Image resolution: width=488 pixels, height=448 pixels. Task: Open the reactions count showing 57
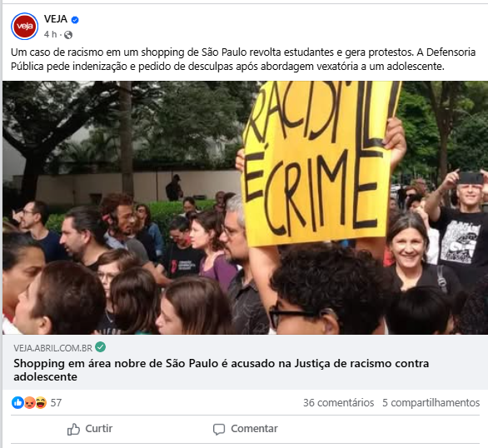tap(56, 402)
